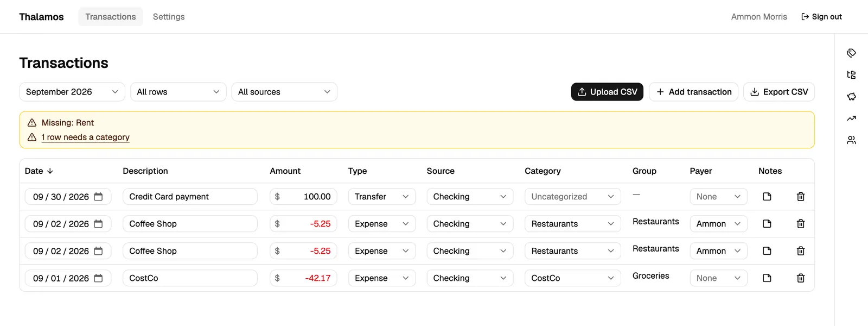The height and width of the screenshot is (326, 868).
Task: Click the Thalamos logo text
Action: coord(41,17)
